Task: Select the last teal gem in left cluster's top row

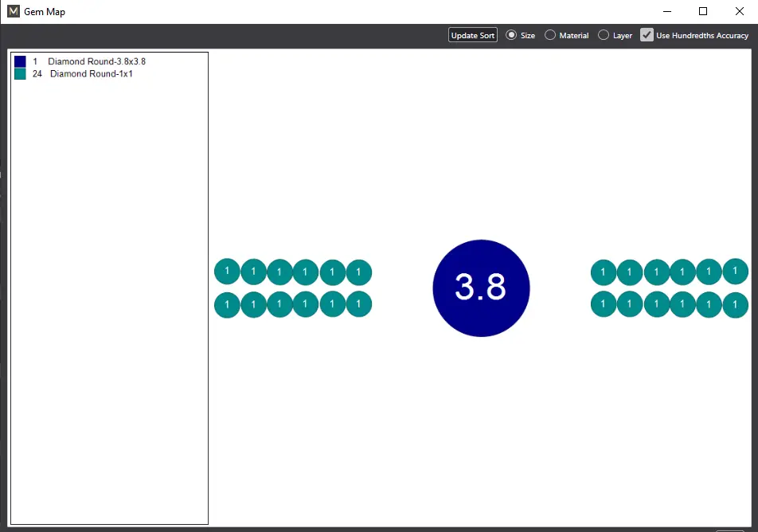Action: click(359, 272)
